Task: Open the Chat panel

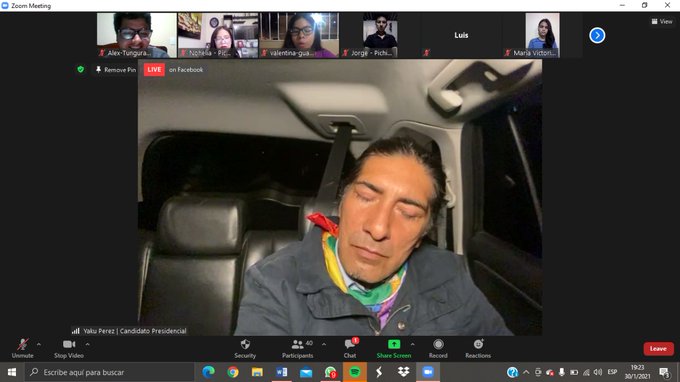Action: (x=350, y=349)
